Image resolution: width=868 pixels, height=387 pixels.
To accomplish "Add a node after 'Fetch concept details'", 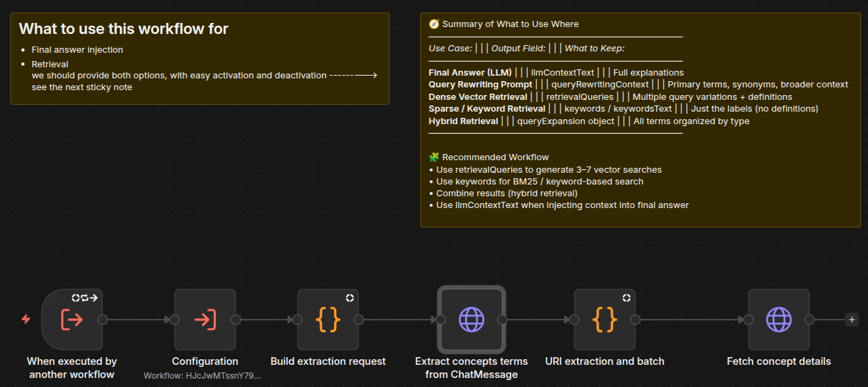I will point(851,320).
